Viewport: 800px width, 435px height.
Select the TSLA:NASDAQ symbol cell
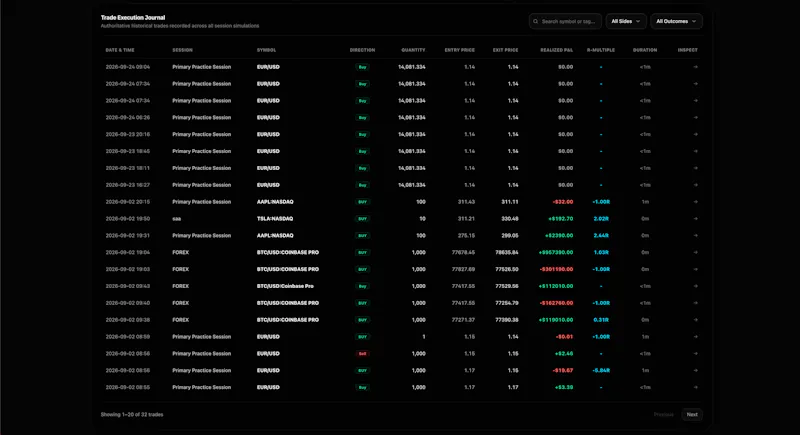click(275, 218)
